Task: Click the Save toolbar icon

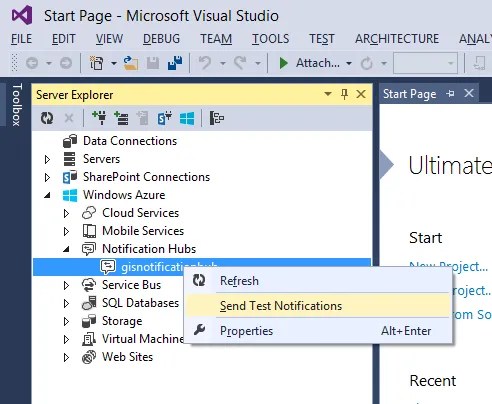Action: [153, 63]
